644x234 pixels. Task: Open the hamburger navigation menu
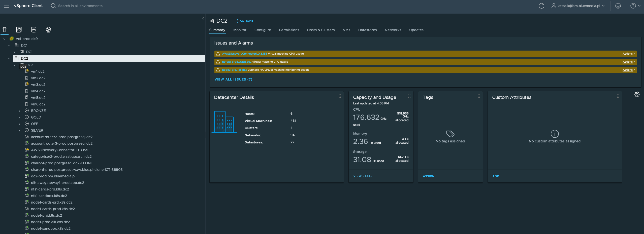click(x=7, y=6)
